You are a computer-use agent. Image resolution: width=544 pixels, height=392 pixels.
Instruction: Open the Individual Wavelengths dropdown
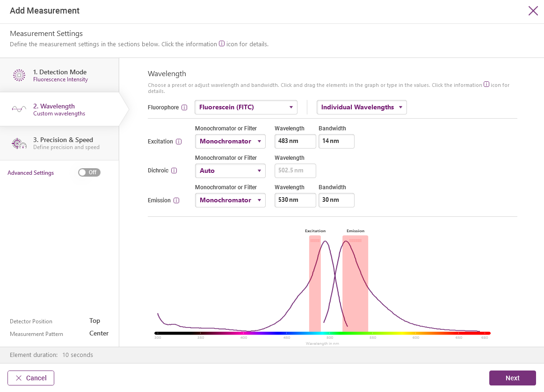362,107
